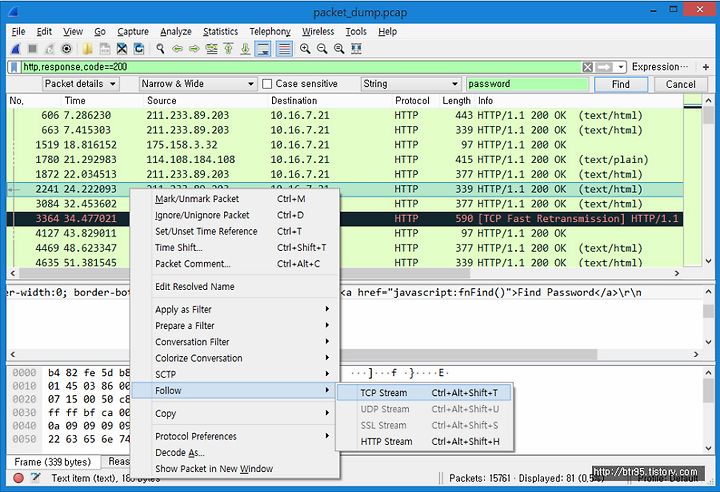Start capturing packets with the shark fin icon

coord(16,49)
